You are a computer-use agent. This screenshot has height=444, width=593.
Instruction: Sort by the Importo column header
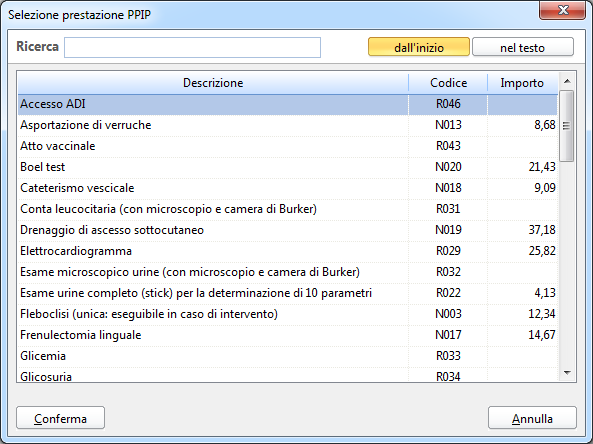coord(522,82)
